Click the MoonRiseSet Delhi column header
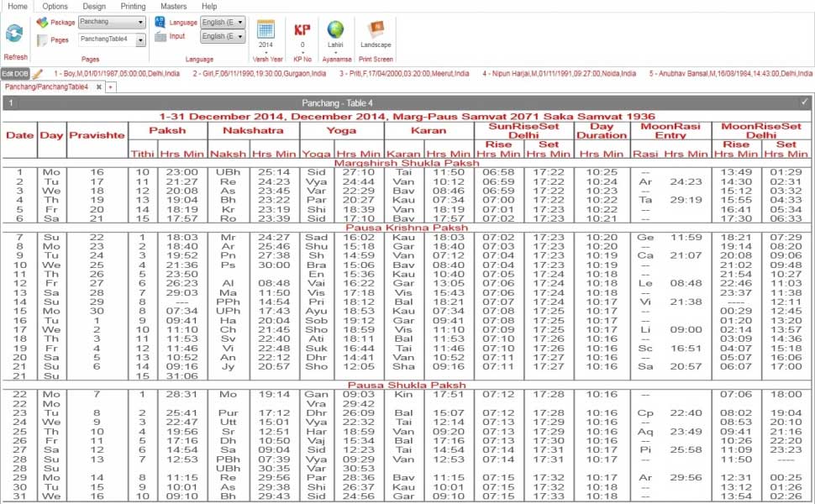The image size is (815, 504). click(761, 130)
